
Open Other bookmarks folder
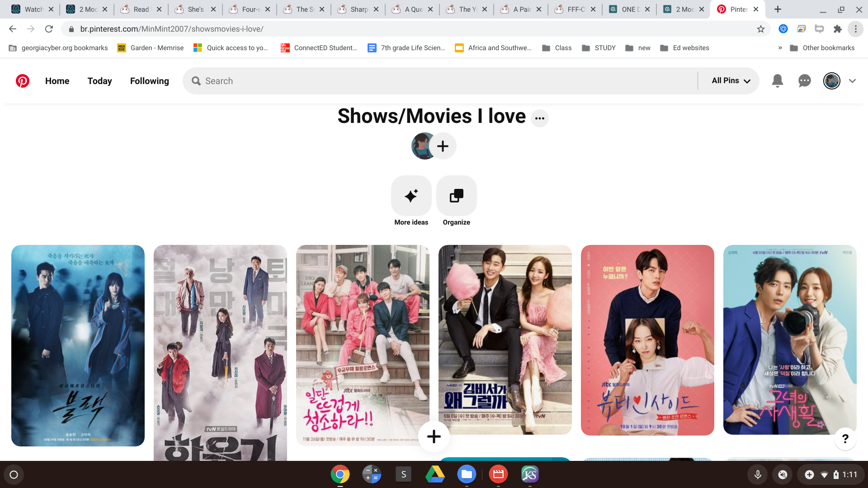point(822,48)
